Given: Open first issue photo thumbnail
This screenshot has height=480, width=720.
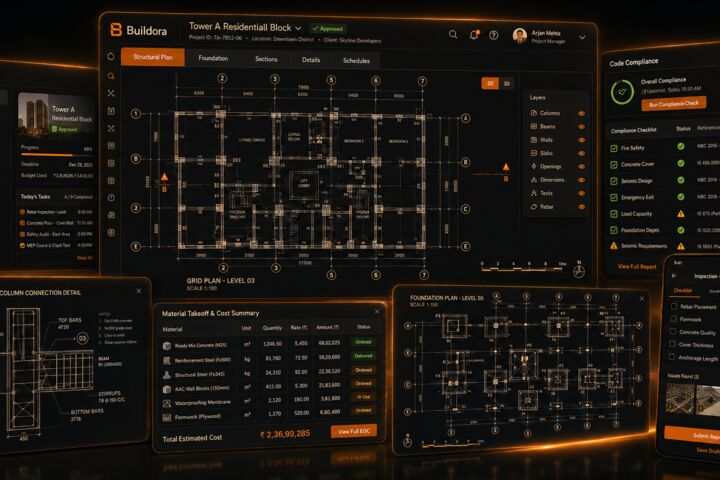Looking at the screenshot, I should coord(681,399).
